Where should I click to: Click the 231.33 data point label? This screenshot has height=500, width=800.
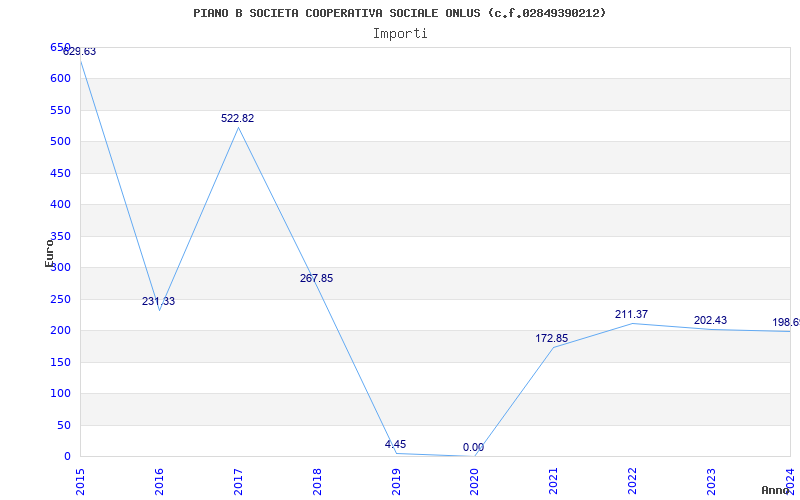pyautogui.click(x=158, y=301)
